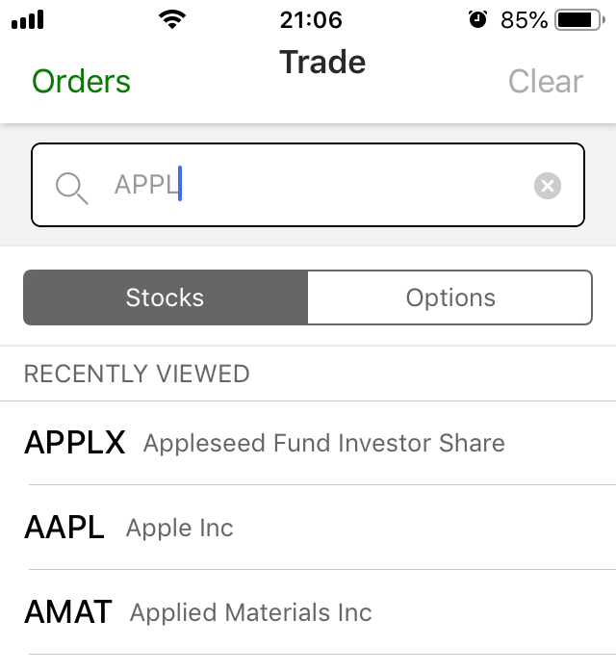The width and height of the screenshot is (616, 672).
Task: Select the AAPL ticker symbol
Action: tap(64, 528)
